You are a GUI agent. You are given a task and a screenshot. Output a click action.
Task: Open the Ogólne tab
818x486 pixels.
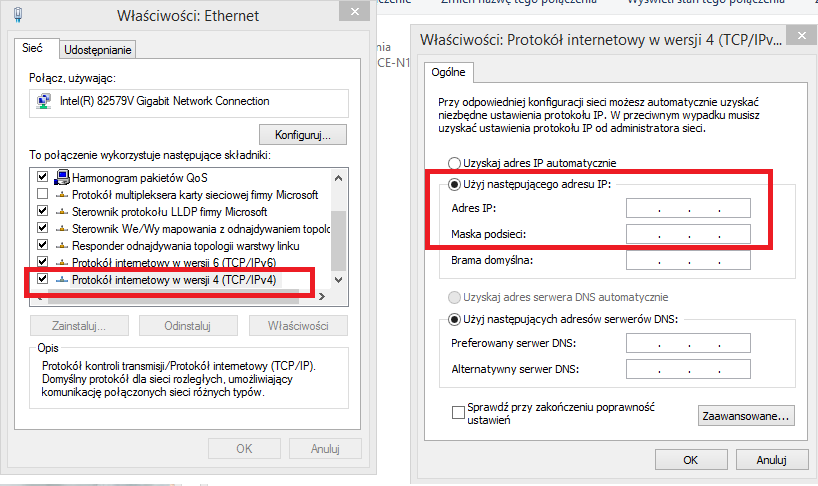[449, 72]
